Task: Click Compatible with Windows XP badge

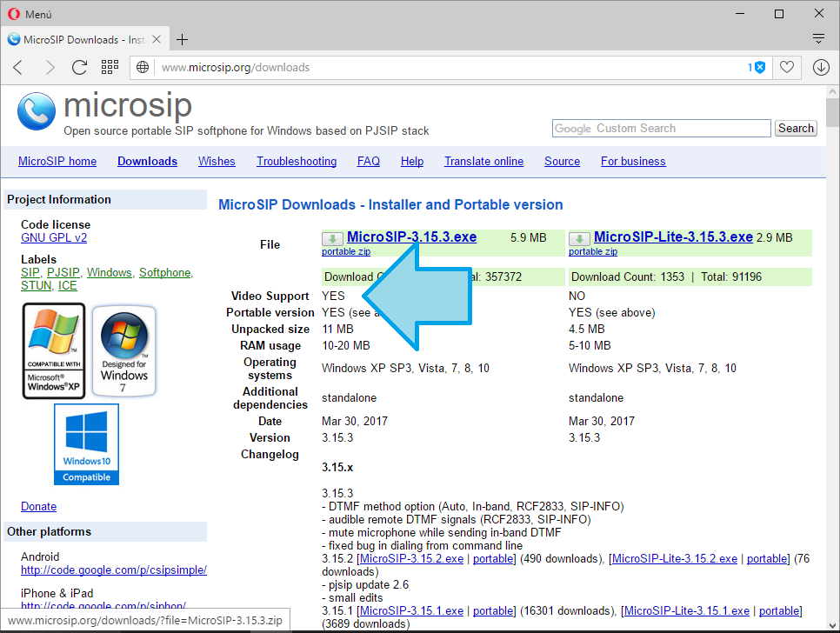Action: point(54,350)
